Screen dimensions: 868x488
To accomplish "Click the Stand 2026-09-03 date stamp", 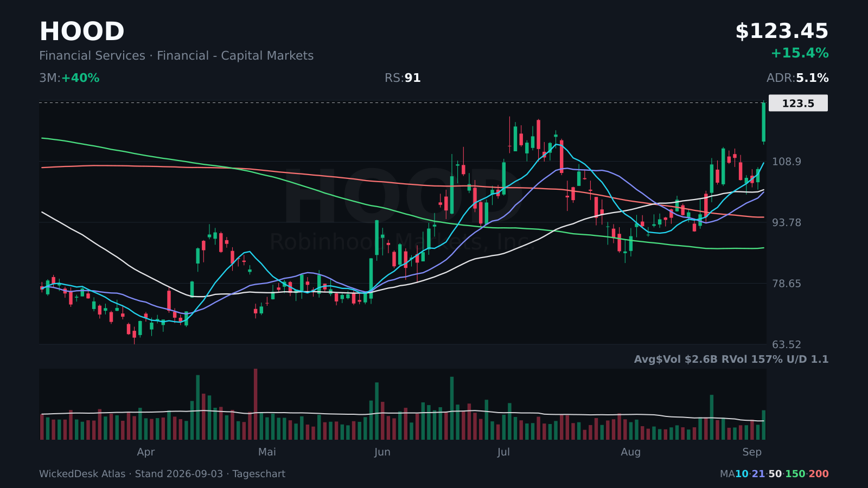I will [x=179, y=474].
